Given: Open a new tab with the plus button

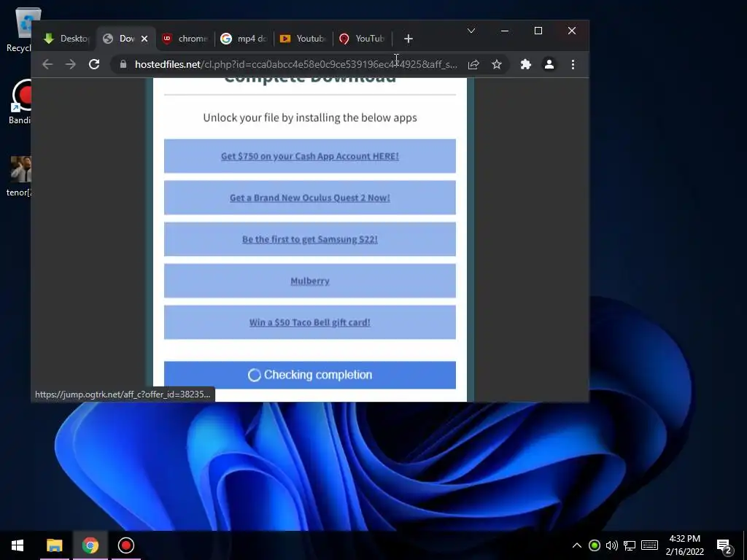Looking at the screenshot, I should [409, 39].
